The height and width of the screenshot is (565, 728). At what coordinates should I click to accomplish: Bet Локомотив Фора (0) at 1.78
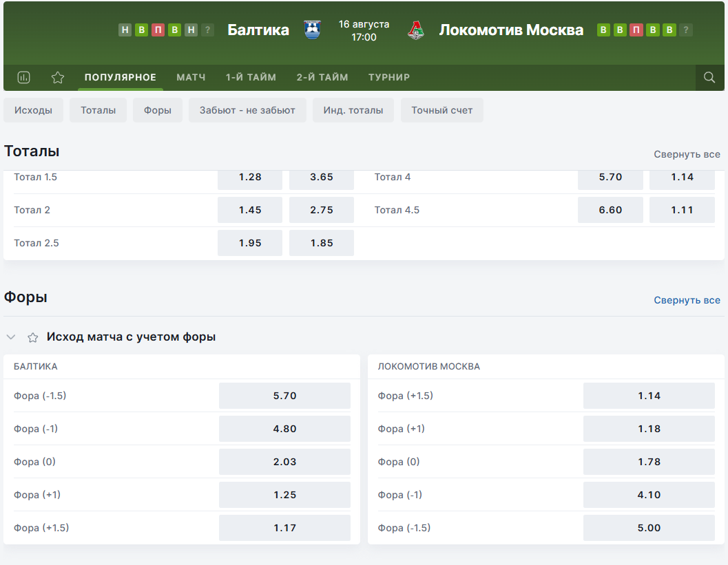click(649, 462)
